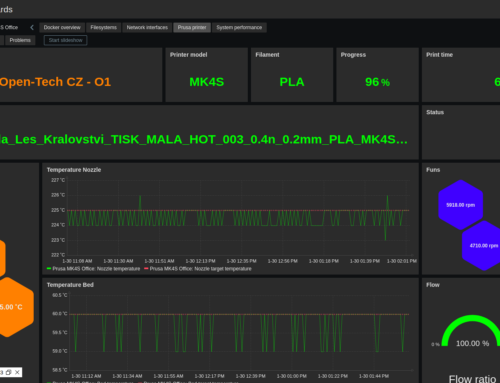Click the Open-Tech CZ - O1 name
The width and height of the screenshot is (500, 383).
pos(55,82)
